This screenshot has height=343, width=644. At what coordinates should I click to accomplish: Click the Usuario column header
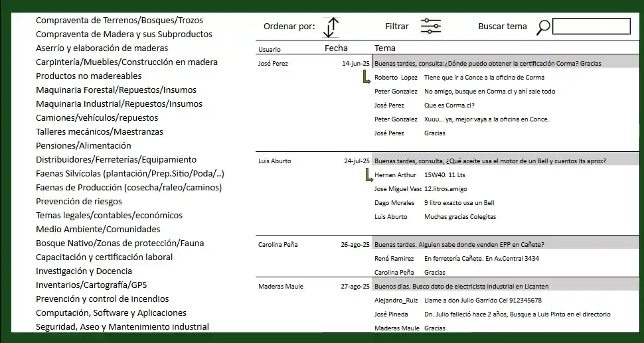coord(269,50)
